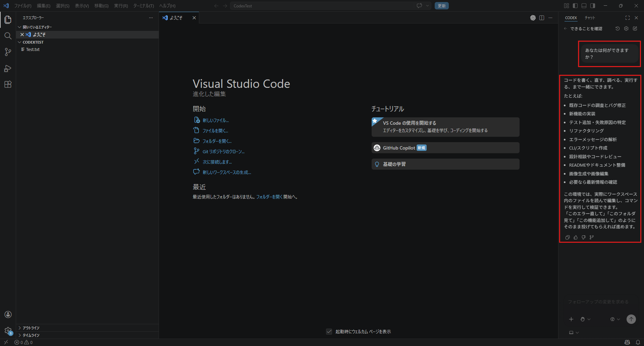Switch to the チャット tab
Screen dimensions: 644x346
point(590,18)
